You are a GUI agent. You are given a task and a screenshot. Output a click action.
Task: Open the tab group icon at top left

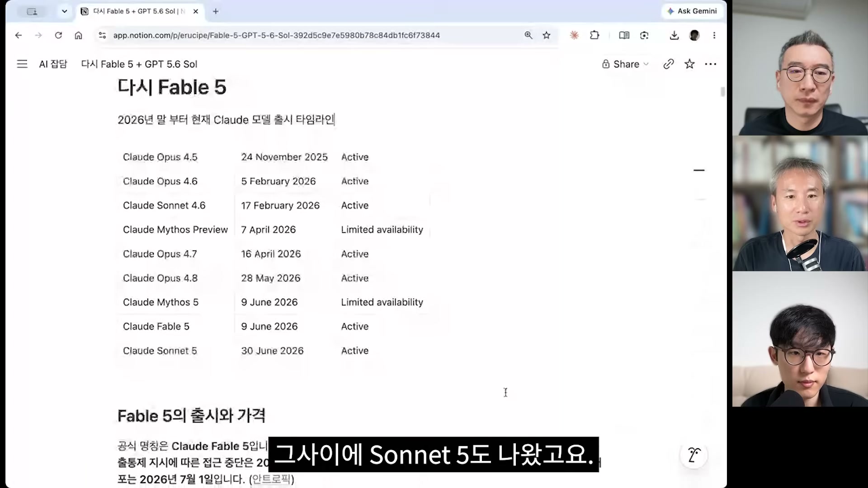[32, 11]
